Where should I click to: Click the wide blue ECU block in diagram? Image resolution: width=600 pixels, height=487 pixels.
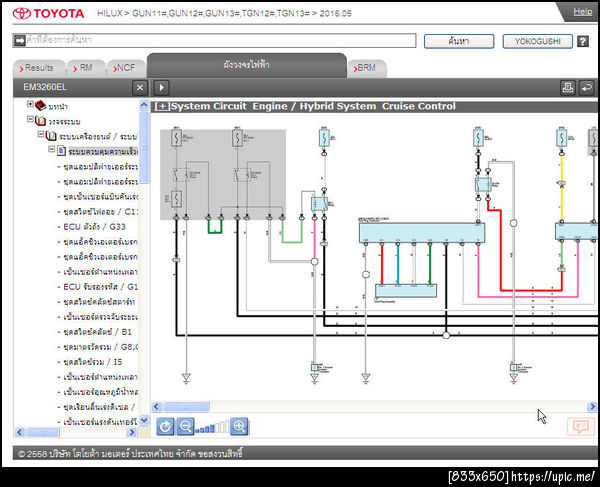click(422, 233)
